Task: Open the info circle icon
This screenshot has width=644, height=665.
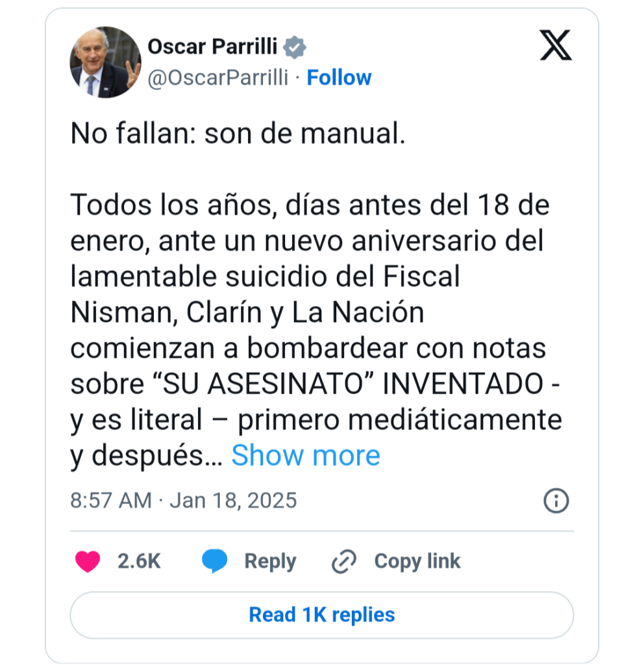Action: coord(556,501)
